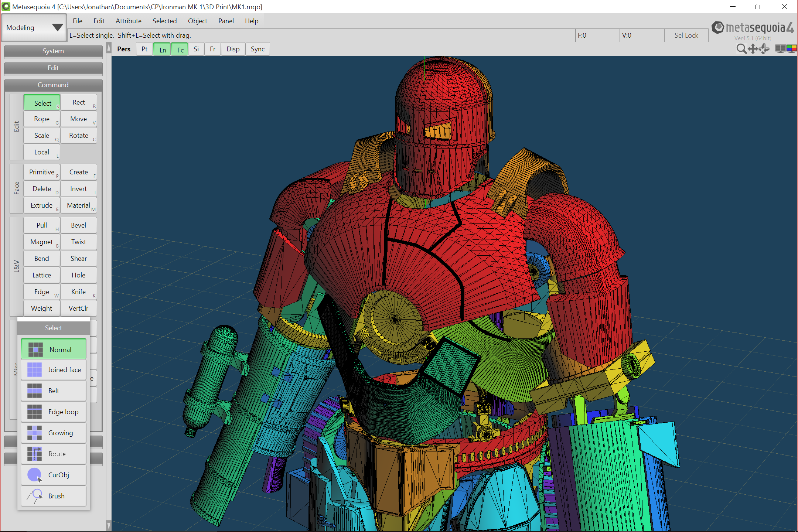Choose Brush selection mode

[x=54, y=496]
